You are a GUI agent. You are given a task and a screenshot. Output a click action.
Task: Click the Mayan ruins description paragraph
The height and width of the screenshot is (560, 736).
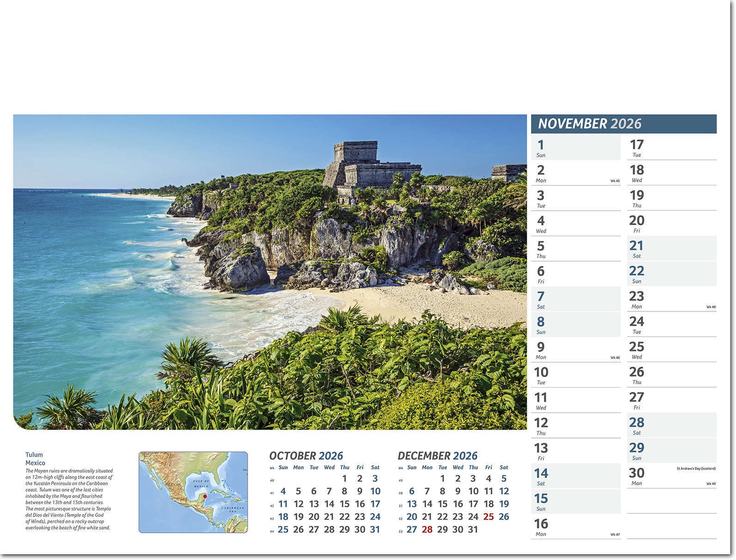(x=69, y=499)
